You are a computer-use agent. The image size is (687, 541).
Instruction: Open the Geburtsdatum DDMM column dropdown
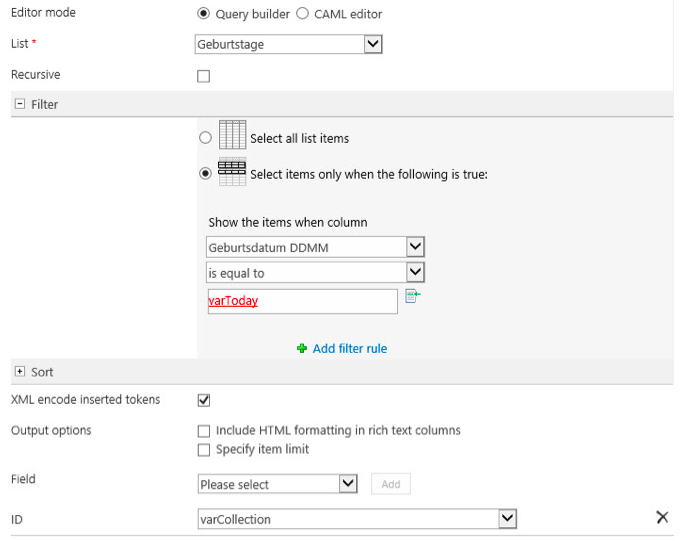point(315,248)
